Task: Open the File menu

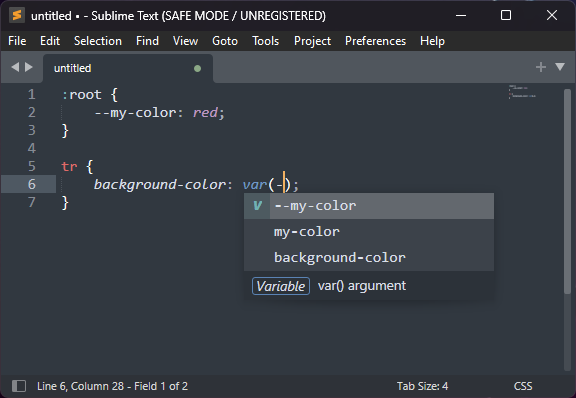Action: coord(17,41)
